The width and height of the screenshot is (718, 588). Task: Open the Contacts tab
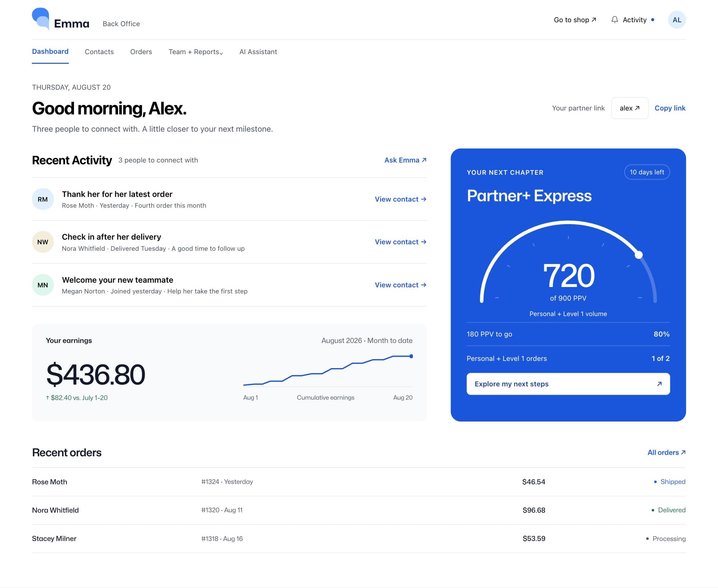(99, 52)
